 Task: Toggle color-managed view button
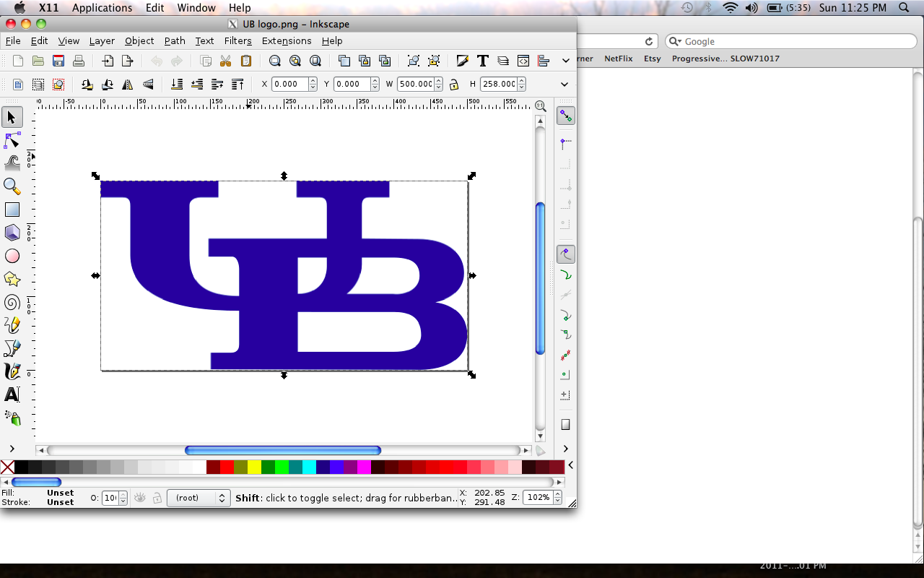tap(540, 451)
